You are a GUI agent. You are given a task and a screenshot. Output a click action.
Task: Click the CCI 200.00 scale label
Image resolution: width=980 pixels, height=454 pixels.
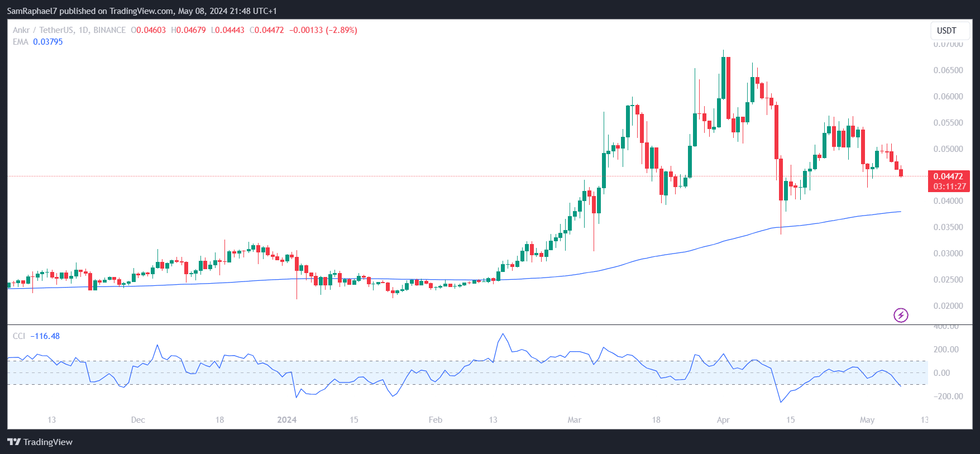click(x=946, y=350)
